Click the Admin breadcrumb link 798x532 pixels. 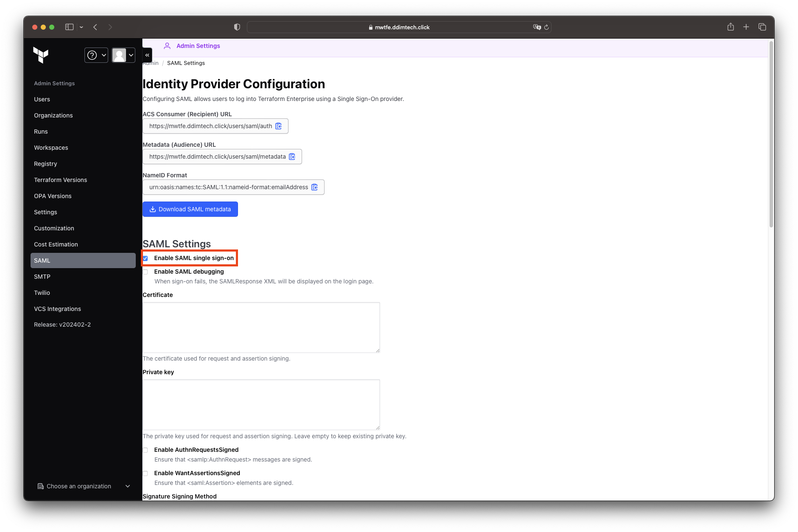151,63
